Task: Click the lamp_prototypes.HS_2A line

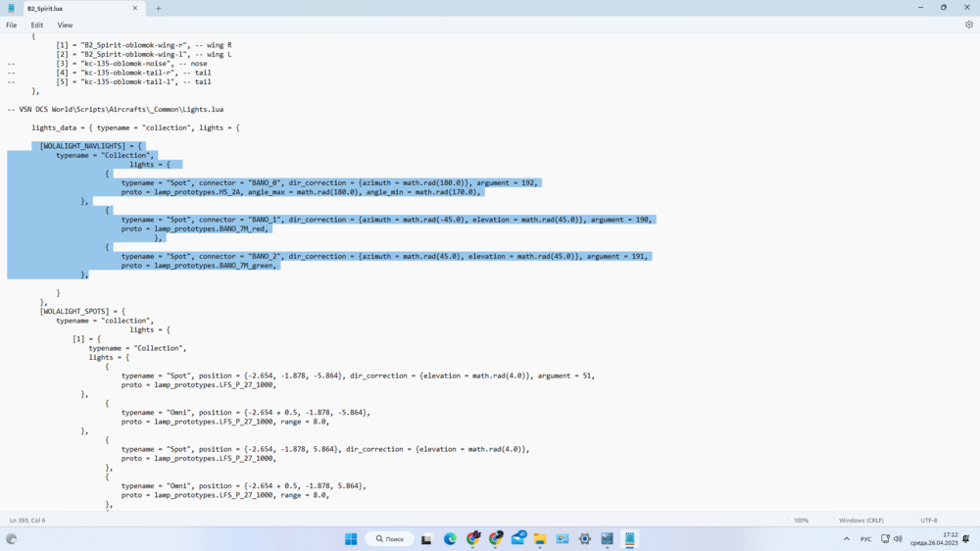Action: (x=301, y=192)
